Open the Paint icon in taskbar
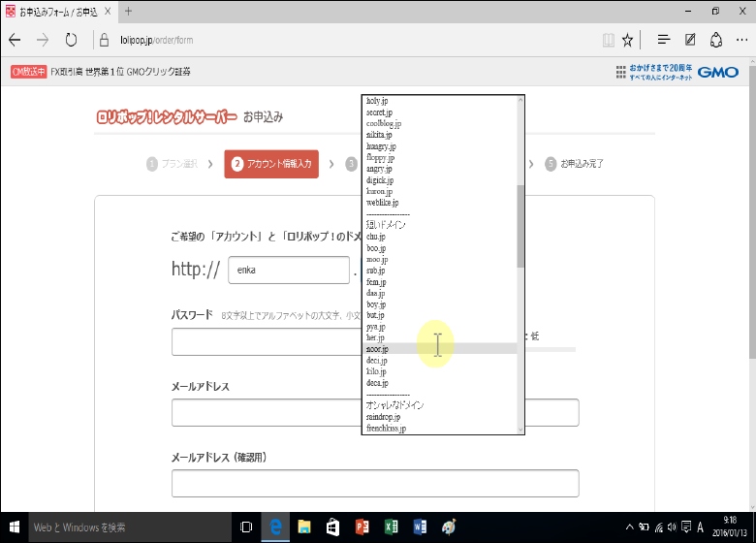756x543 pixels. pyautogui.click(x=449, y=527)
